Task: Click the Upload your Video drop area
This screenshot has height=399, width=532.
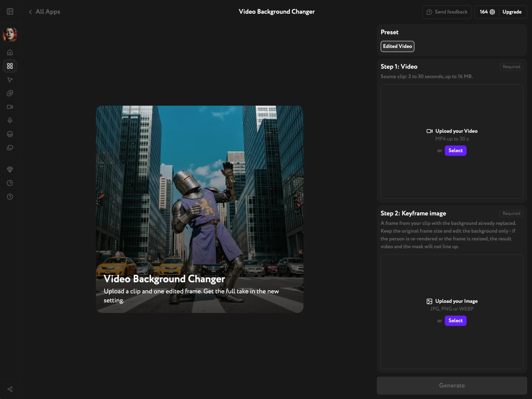Action: click(x=452, y=141)
